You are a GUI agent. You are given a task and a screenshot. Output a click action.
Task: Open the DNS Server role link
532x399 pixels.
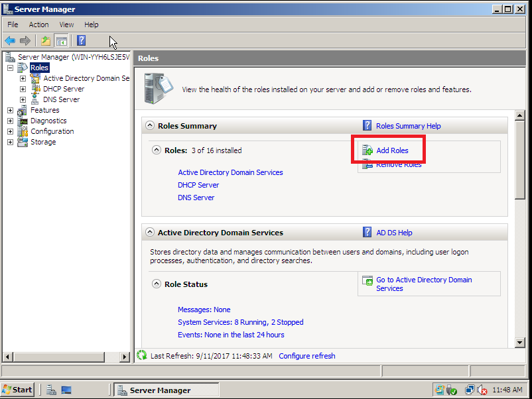click(x=196, y=198)
